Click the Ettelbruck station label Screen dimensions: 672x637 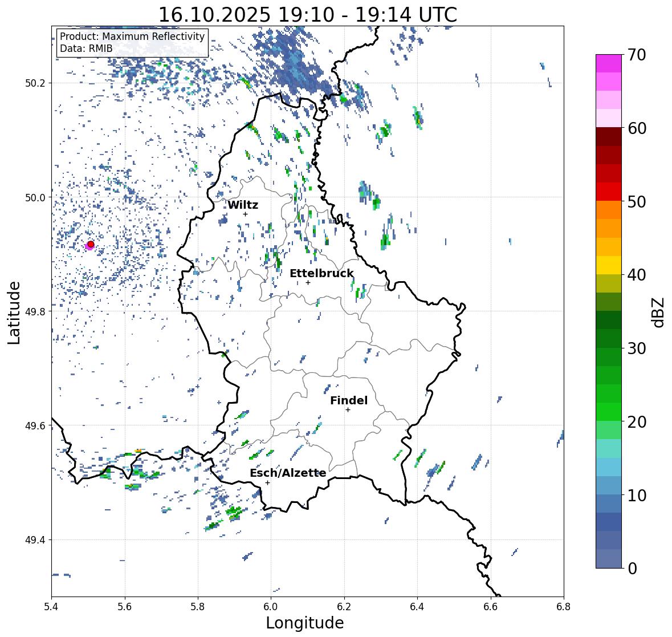(322, 273)
